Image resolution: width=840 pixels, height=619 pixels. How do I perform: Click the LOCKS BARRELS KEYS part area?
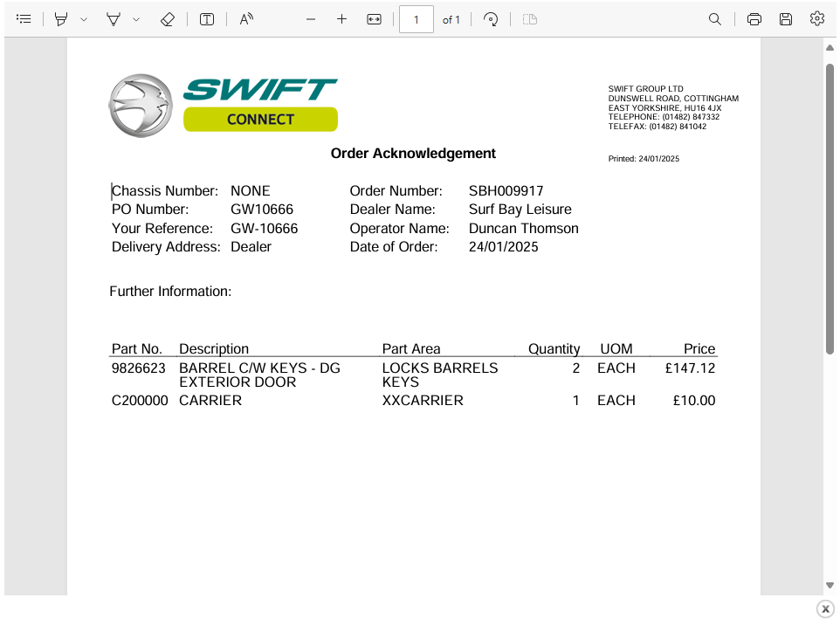coord(440,375)
